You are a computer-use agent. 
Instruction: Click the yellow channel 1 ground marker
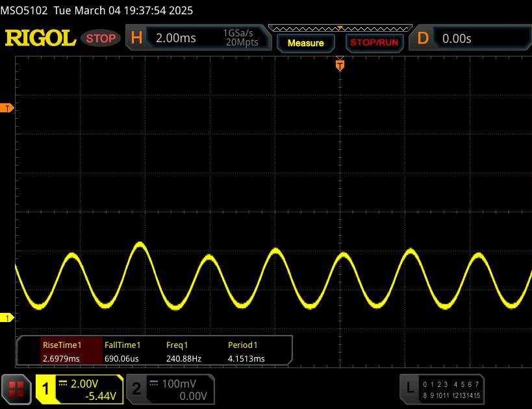[x=6, y=317]
